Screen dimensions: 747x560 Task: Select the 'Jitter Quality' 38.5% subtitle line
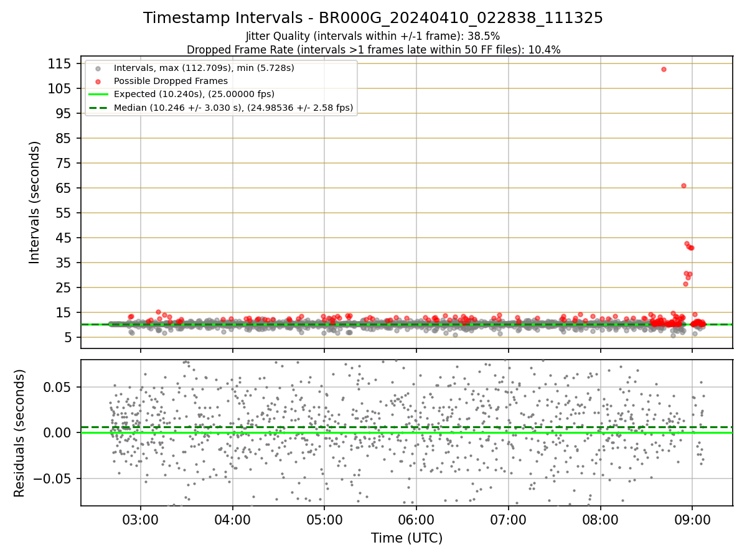click(373, 36)
